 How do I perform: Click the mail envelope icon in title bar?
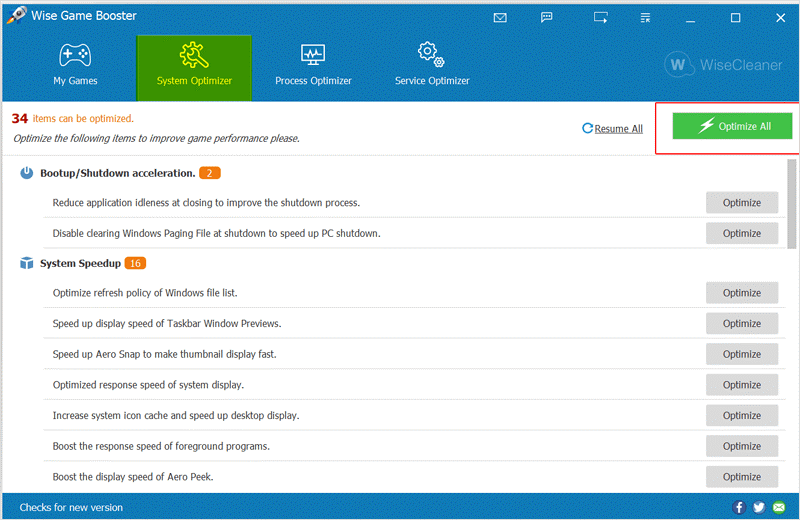(x=500, y=18)
